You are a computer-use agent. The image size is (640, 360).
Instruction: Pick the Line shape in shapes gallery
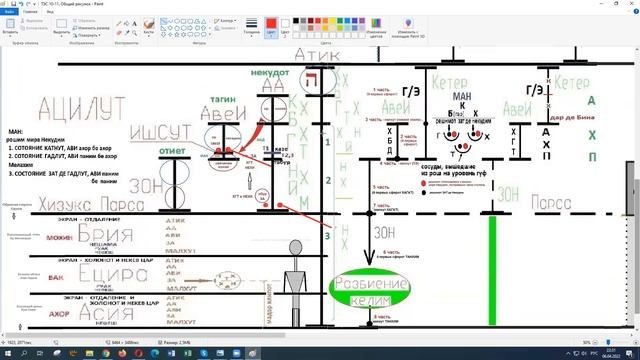163,21
